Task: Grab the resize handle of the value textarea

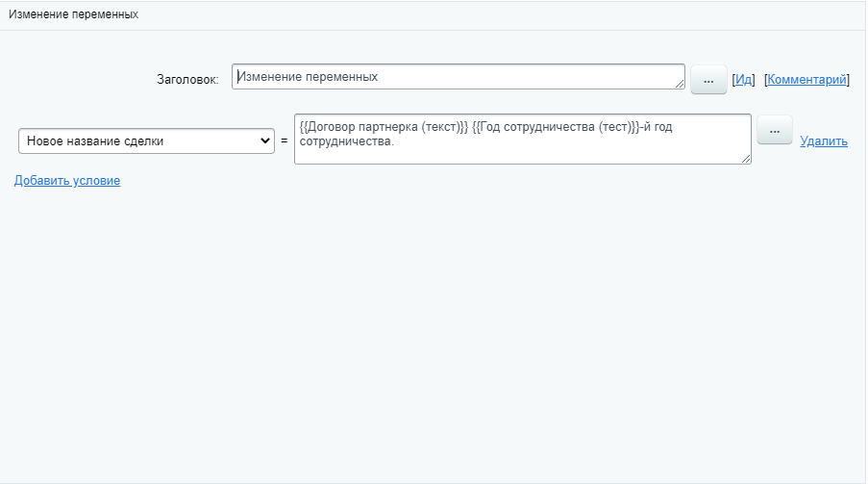Action: point(745,158)
